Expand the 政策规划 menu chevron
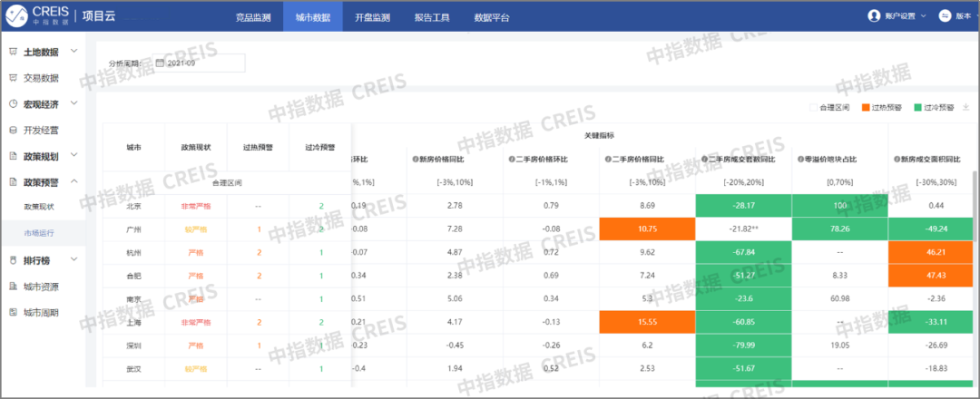 pos(73,155)
